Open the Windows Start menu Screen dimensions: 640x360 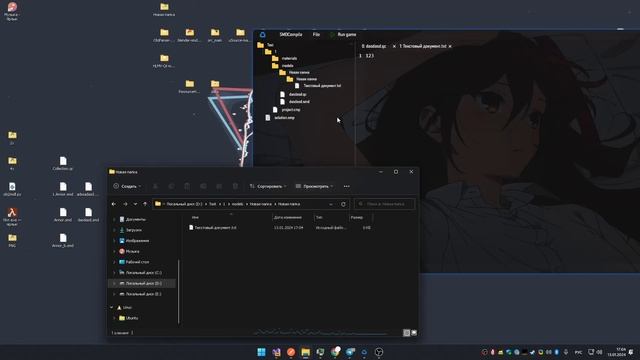click(261, 352)
